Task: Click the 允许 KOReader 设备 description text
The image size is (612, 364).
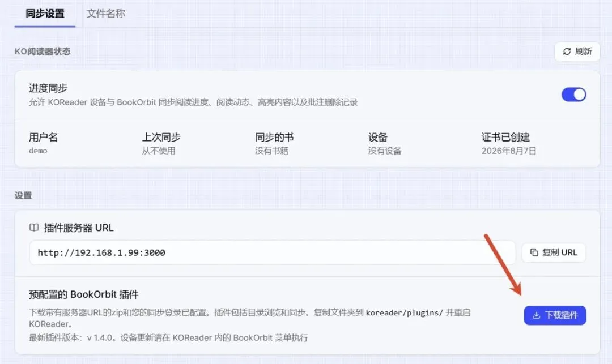Action: (x=193, y=102)
